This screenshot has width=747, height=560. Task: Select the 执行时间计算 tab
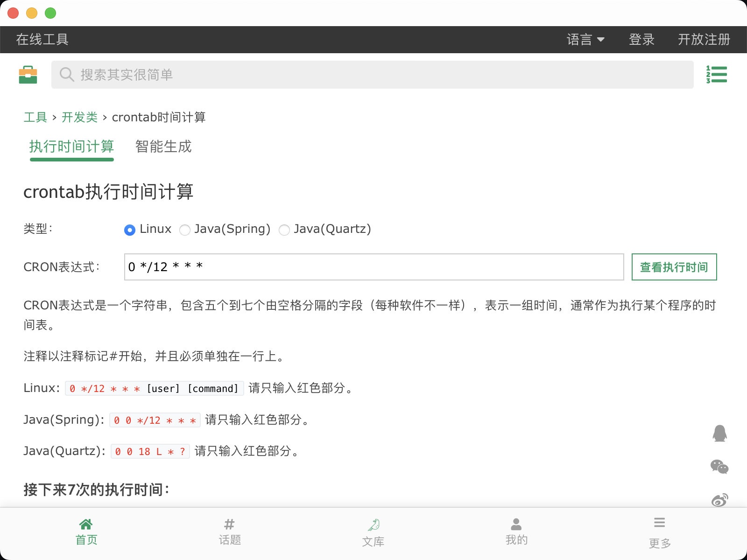click(x=72, y=147)
